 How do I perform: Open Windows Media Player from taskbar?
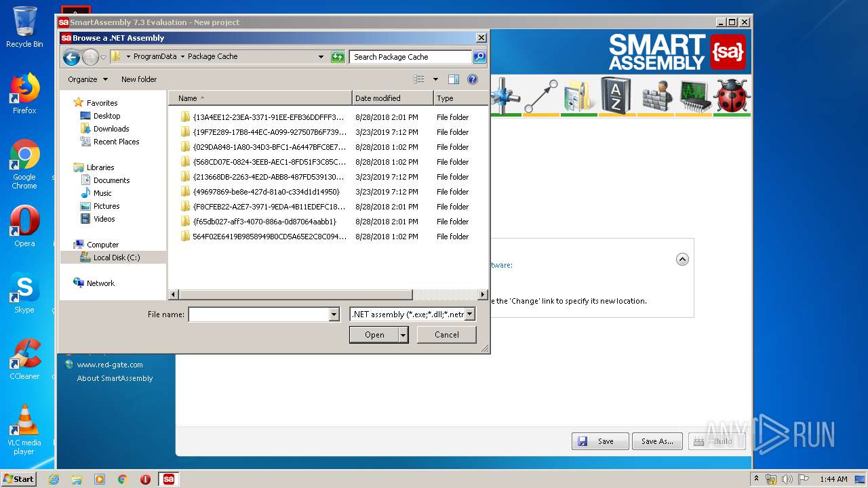point(100,479)
